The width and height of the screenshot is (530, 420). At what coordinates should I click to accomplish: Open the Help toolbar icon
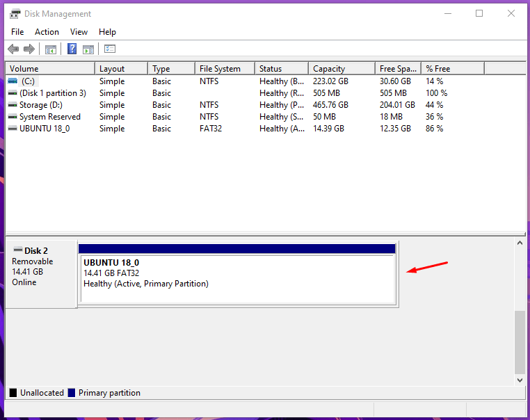click(x=72, y=49)
